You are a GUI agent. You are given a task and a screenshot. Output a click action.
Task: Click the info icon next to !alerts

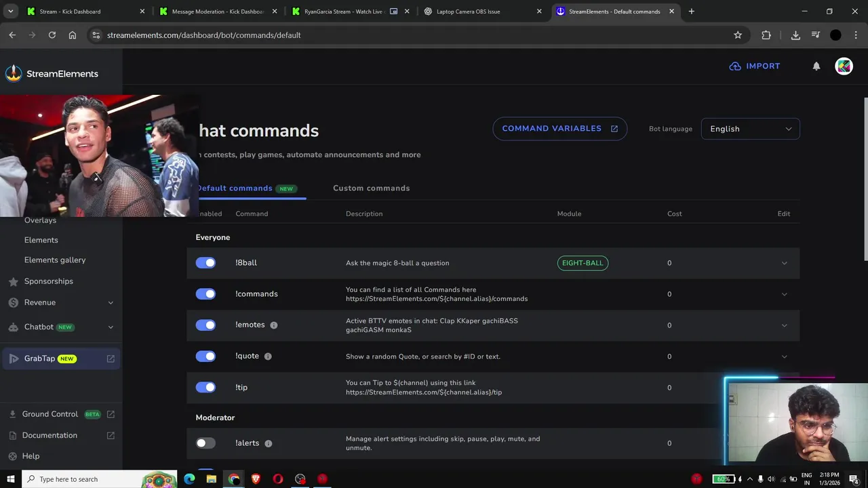tap(269, 443)
